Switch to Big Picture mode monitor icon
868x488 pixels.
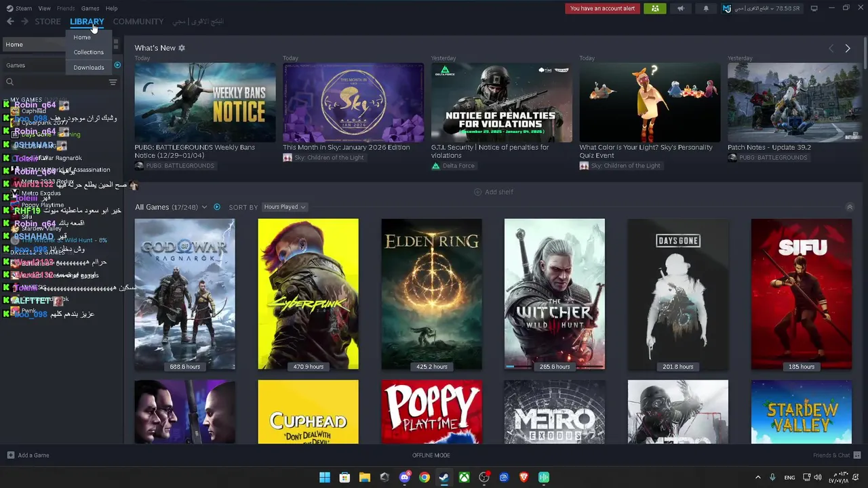(814, 8)
